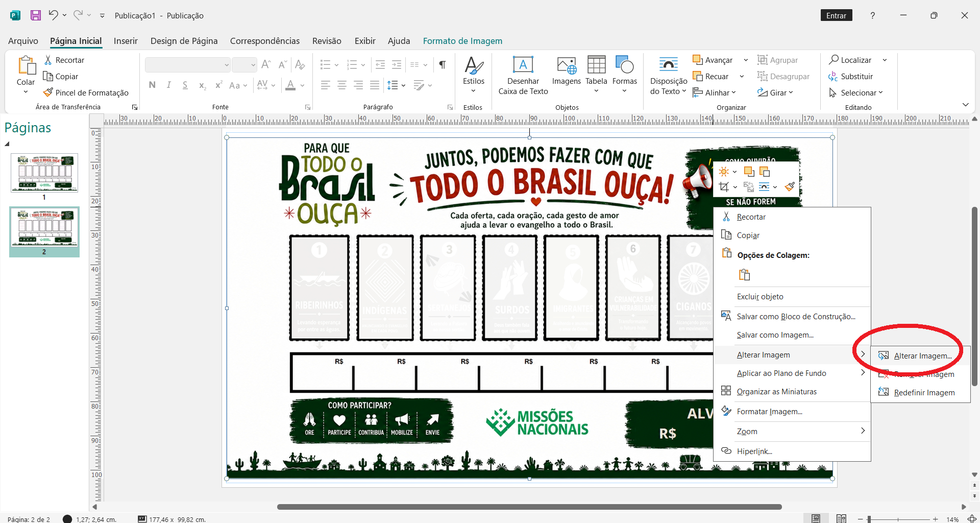Viewport: 980px width, 523px height.
Task: Click the increase font size icon
Action: 266,65
